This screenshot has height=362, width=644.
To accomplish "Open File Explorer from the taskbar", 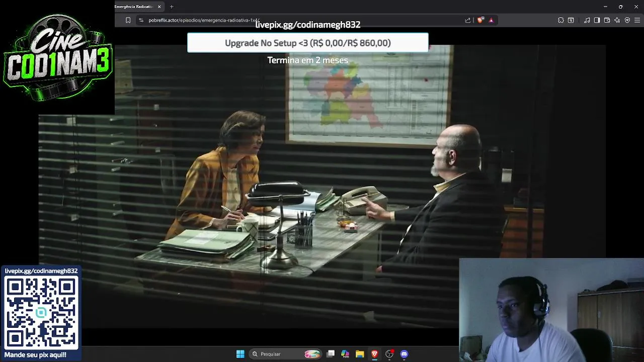I will [360, 354].
